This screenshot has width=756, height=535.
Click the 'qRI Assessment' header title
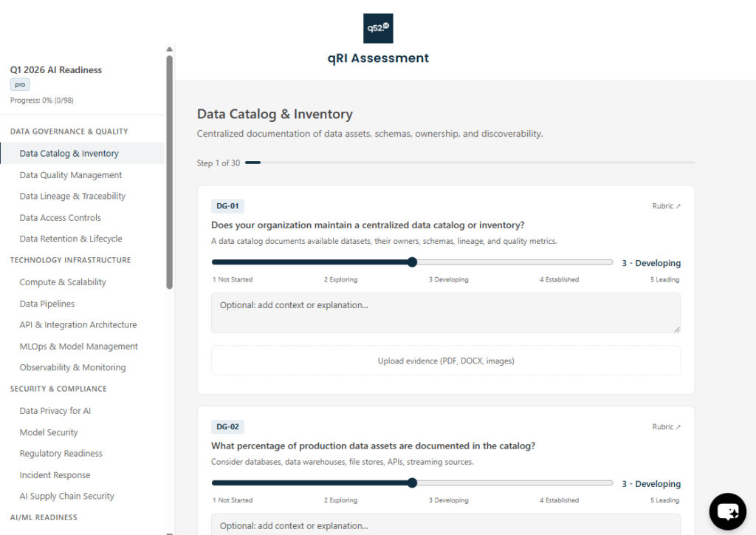click(378, 58)
